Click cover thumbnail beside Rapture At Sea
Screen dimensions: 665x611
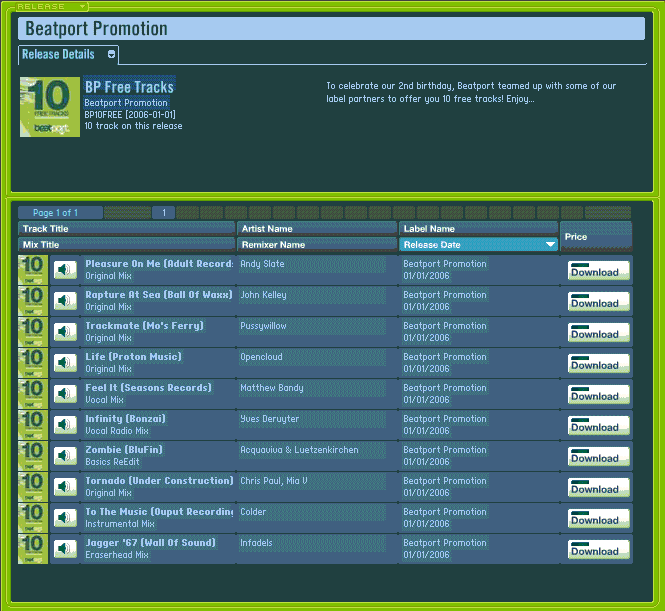33,301
